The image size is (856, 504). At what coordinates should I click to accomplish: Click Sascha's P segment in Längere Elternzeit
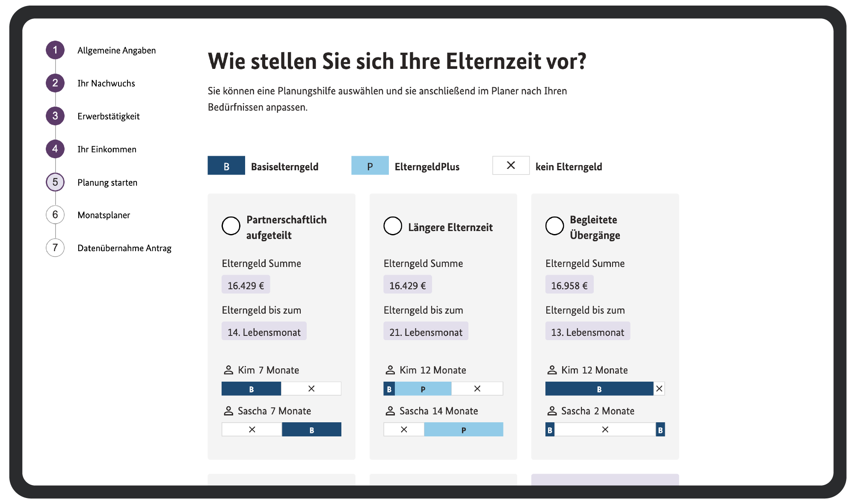tap(464, 429)
